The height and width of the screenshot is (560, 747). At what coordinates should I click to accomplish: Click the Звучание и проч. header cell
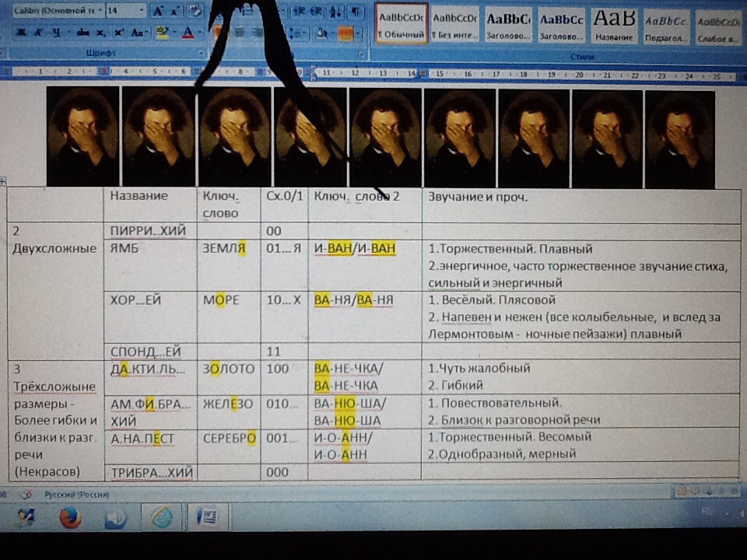tap(581, 205)
